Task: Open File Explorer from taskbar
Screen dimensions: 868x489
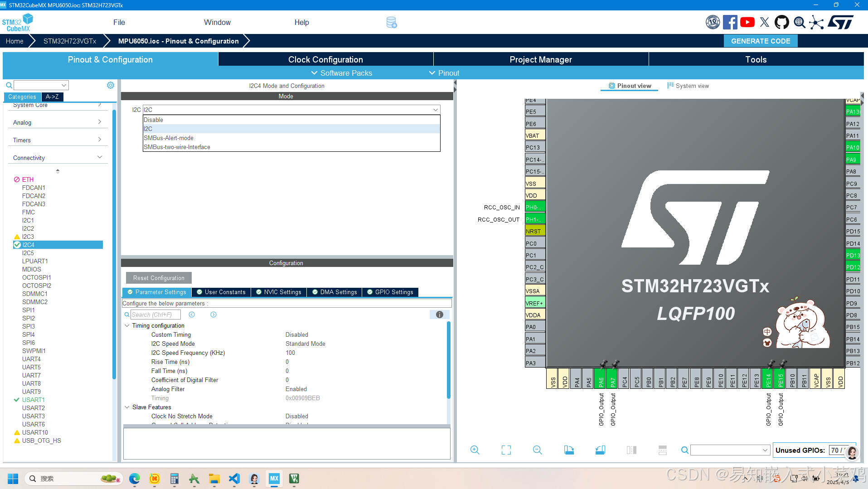Action: (x=214, y=479)
